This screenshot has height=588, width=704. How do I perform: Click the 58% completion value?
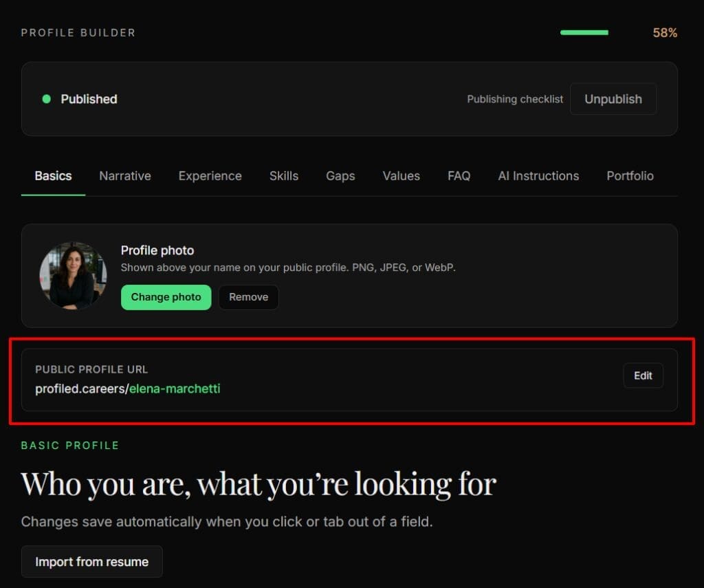[665, 33]
